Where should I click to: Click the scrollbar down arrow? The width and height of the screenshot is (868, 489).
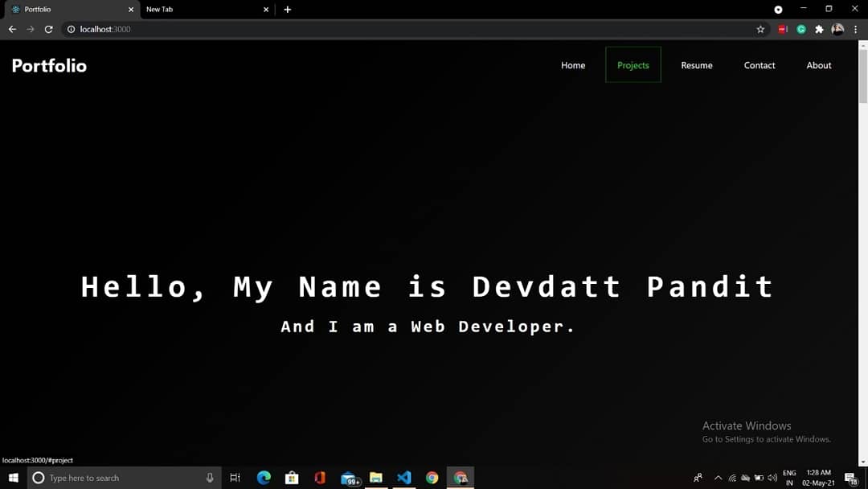pos(863,462)
